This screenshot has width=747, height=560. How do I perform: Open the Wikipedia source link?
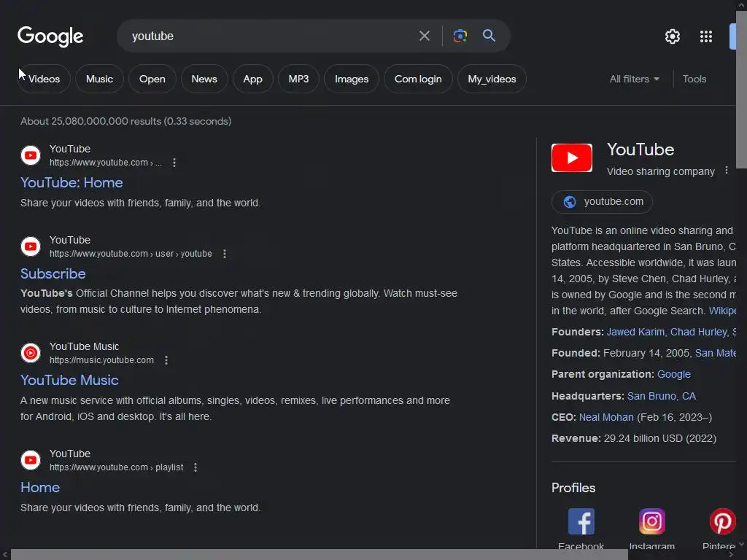coord(722,311)
